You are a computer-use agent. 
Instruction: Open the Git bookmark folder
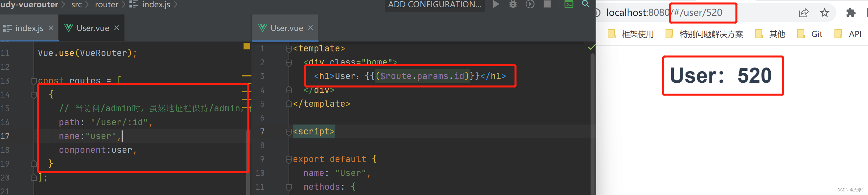click(809, 34)
